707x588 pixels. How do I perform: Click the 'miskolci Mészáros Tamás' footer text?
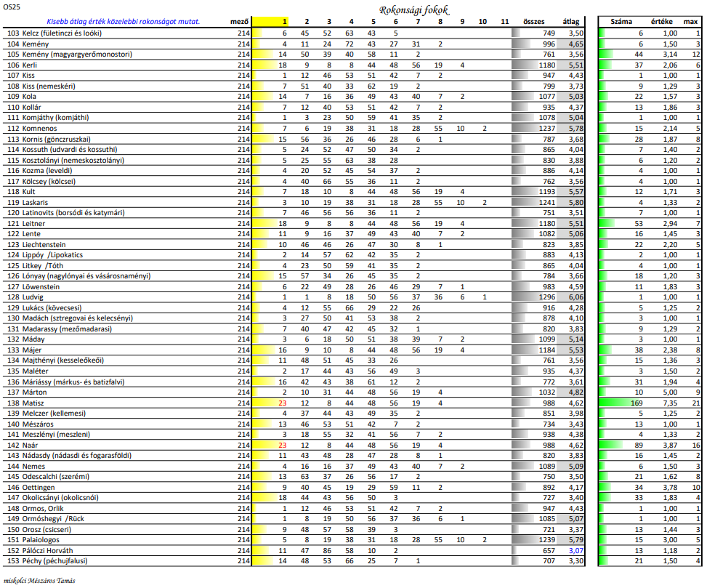coord(39,580)
